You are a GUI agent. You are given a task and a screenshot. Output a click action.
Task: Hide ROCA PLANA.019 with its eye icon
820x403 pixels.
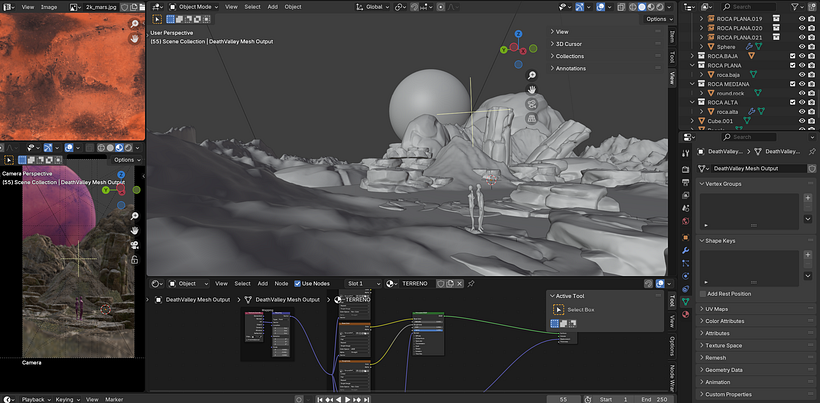802,19
